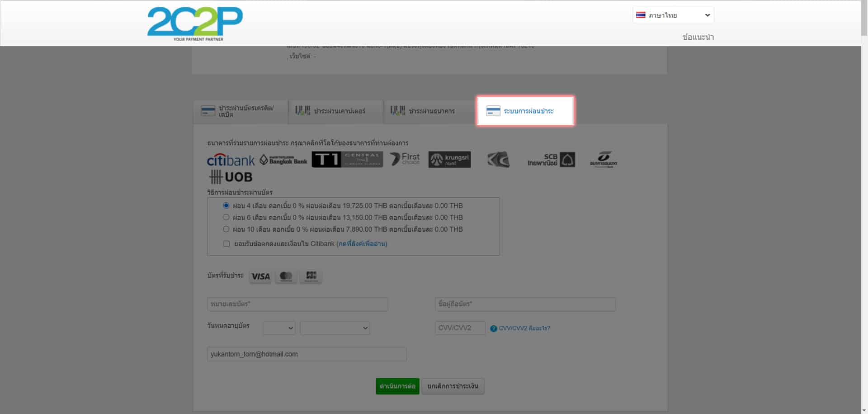Click the Central The 1 card logo

(347, 159)
